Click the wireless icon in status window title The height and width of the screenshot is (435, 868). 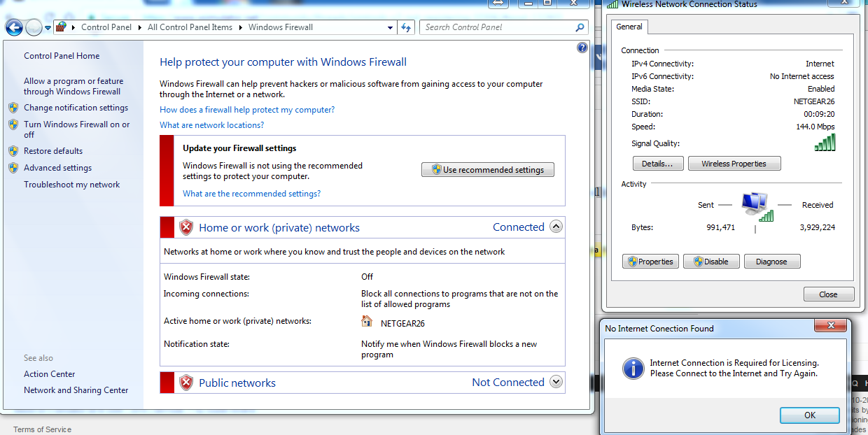click(x=612, y=4)
